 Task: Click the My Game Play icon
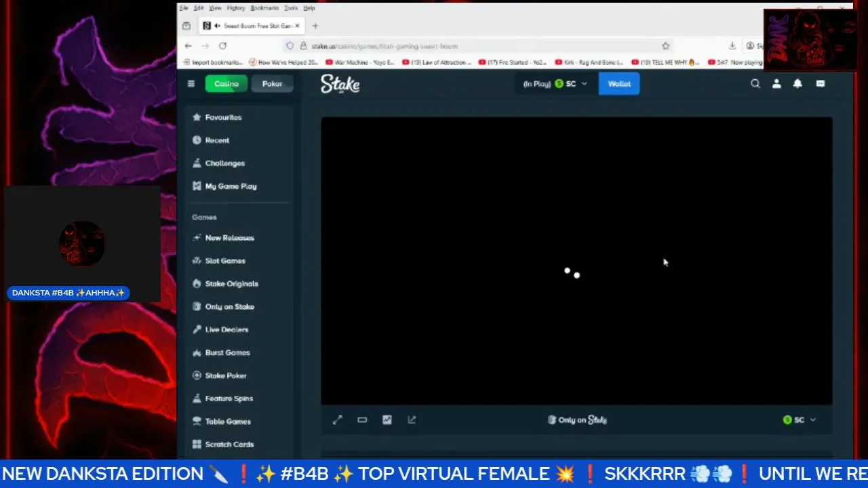[x=197, y=186]
